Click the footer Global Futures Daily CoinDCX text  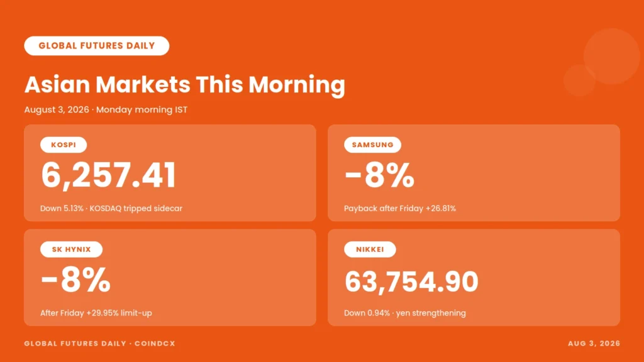tap(100, 344)
